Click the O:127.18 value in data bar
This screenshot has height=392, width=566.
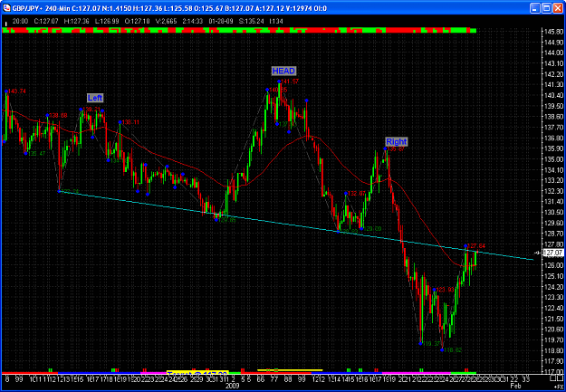(137, 22)
